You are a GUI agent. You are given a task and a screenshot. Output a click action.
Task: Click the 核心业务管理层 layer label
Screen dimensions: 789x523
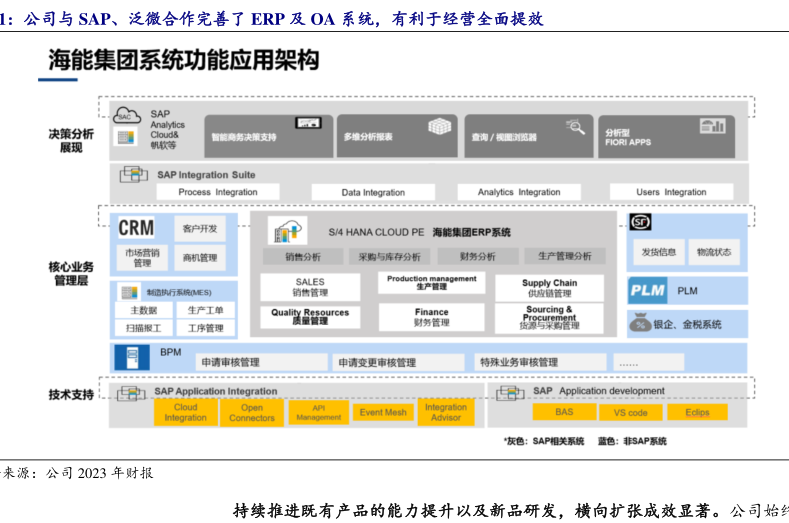click(71, 273)
